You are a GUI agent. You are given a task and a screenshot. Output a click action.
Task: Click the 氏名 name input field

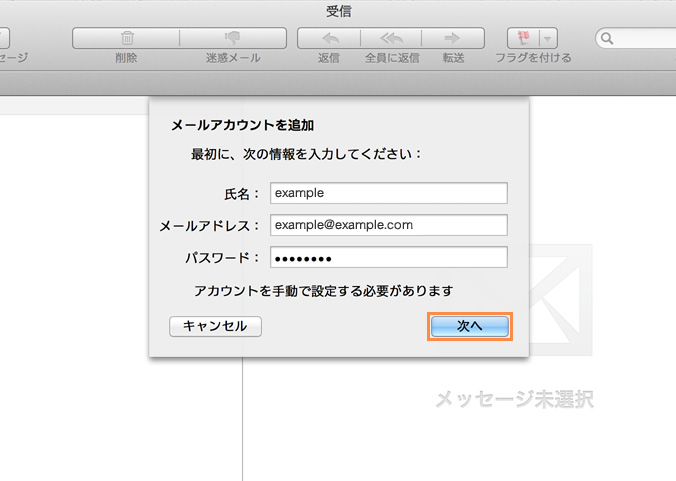(x=388, y=193)
